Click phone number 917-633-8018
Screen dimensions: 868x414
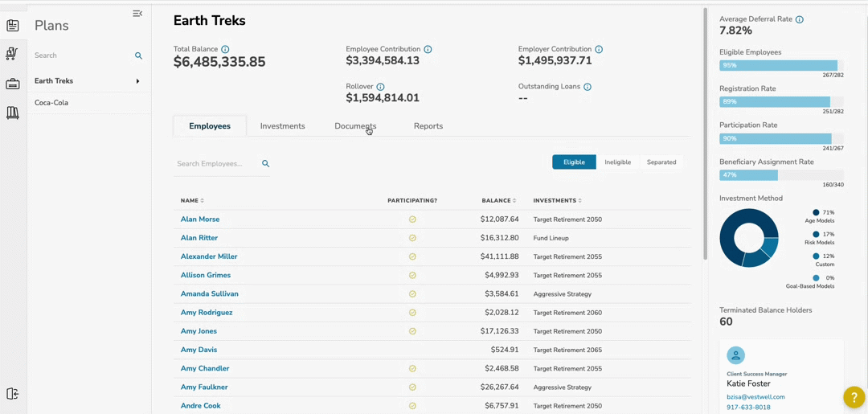(x=748, y=408)
